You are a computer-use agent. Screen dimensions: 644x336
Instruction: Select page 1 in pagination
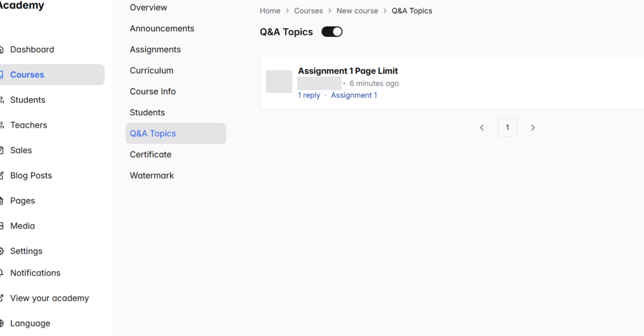tap(508, 128)
